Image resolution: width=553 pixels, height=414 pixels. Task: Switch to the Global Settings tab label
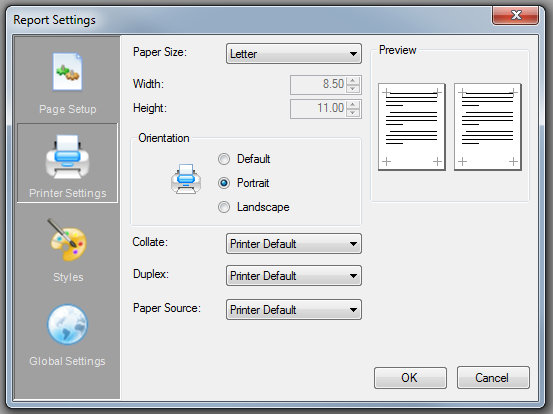tap(67, 361)
